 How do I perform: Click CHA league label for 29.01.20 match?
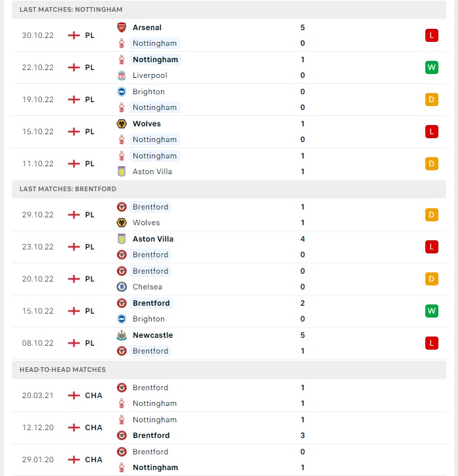coord(94,460)
